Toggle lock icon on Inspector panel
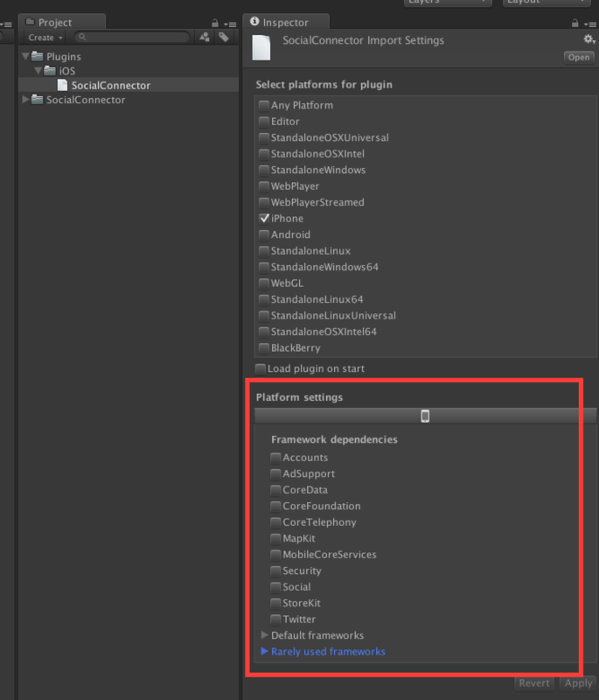This screenshot has height=700, width=599. tap(575, 24)
